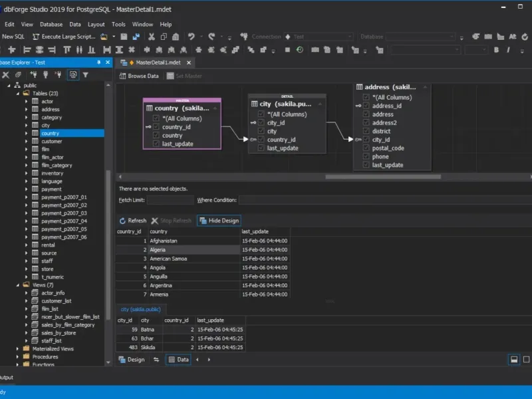
Task: Click the Where Condition input field
Action: pyautogui.click(x=385, y=200)
